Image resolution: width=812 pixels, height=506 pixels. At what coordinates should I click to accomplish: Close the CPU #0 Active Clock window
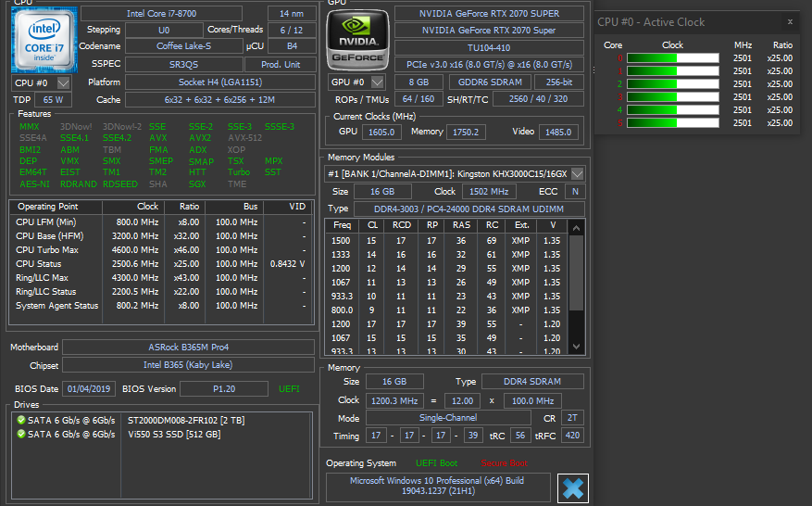pyautogui.click(x=790, y=21)
